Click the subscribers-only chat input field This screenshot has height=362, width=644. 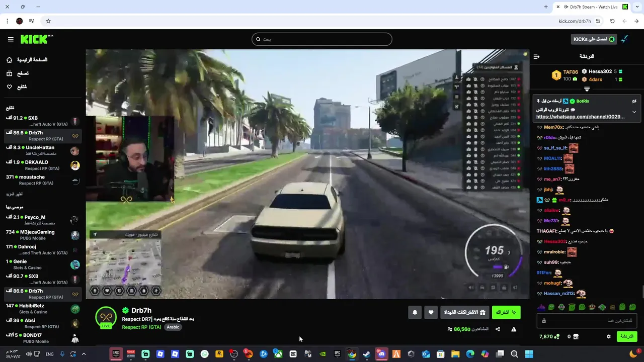pyautogui.click(x=587, y=320)
